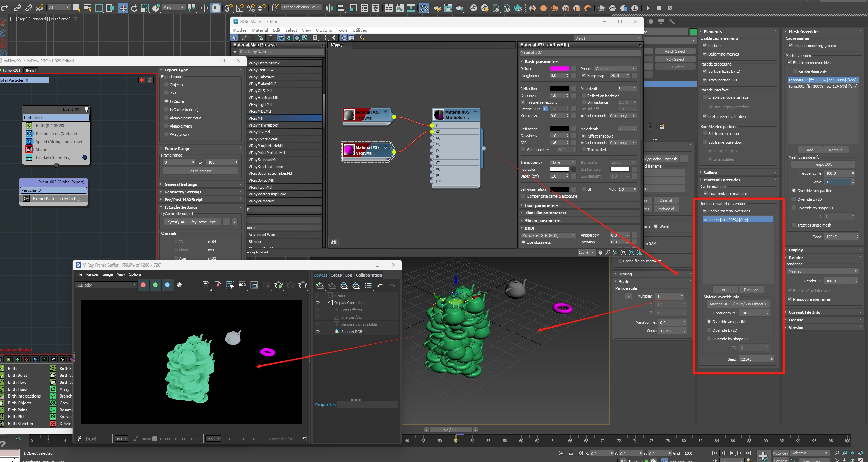
Task: Open Render menu in V-Ray Frame Buffer
Action: (x=92, y=274)
